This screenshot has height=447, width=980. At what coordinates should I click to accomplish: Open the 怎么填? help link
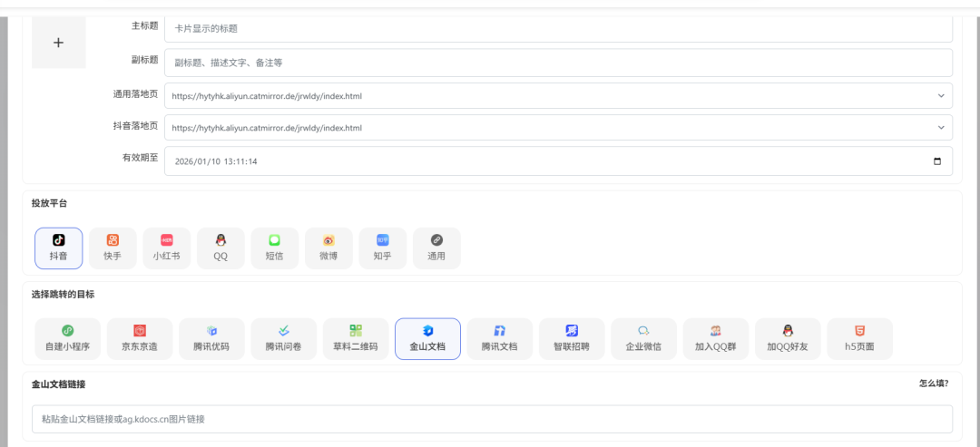(x=934, y=384)
